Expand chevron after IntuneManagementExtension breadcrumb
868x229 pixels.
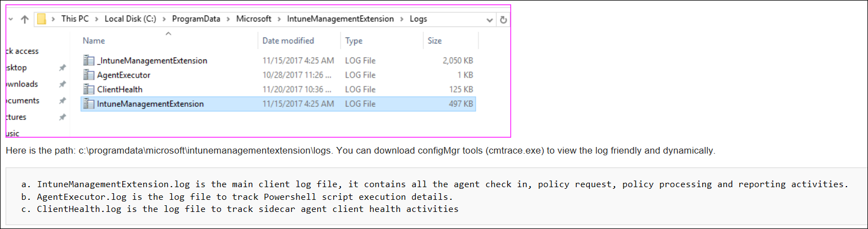coord(402,19)
